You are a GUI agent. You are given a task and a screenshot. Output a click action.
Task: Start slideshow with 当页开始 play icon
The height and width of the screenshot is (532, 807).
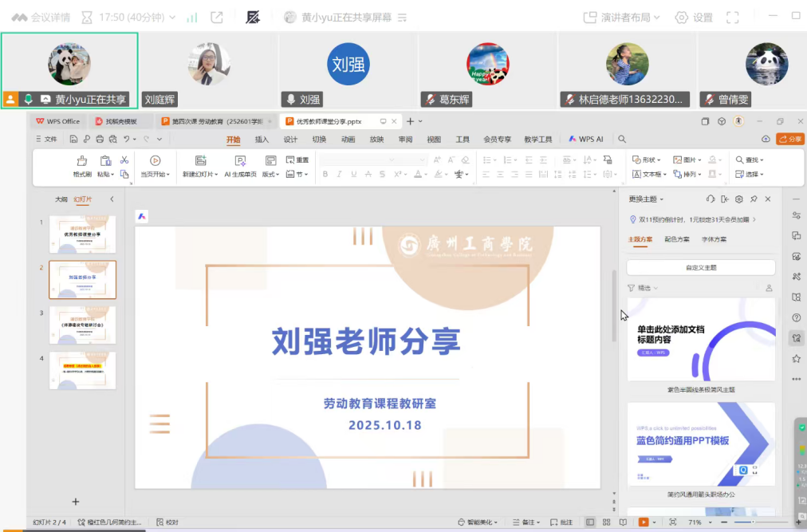pos(155,160)
